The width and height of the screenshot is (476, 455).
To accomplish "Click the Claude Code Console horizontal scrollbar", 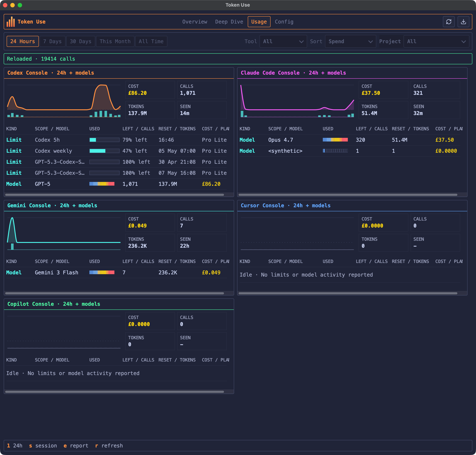I will click(x=348, y=195).
